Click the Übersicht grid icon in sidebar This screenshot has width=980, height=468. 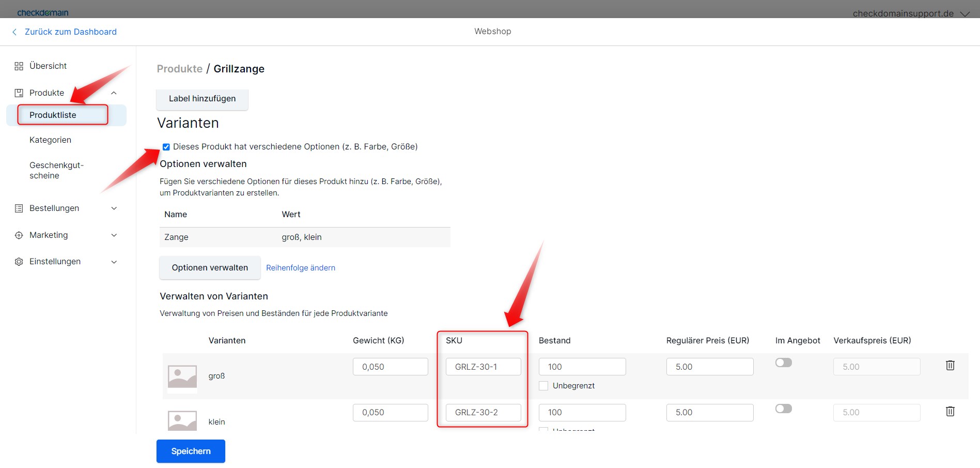click(19, 66)
